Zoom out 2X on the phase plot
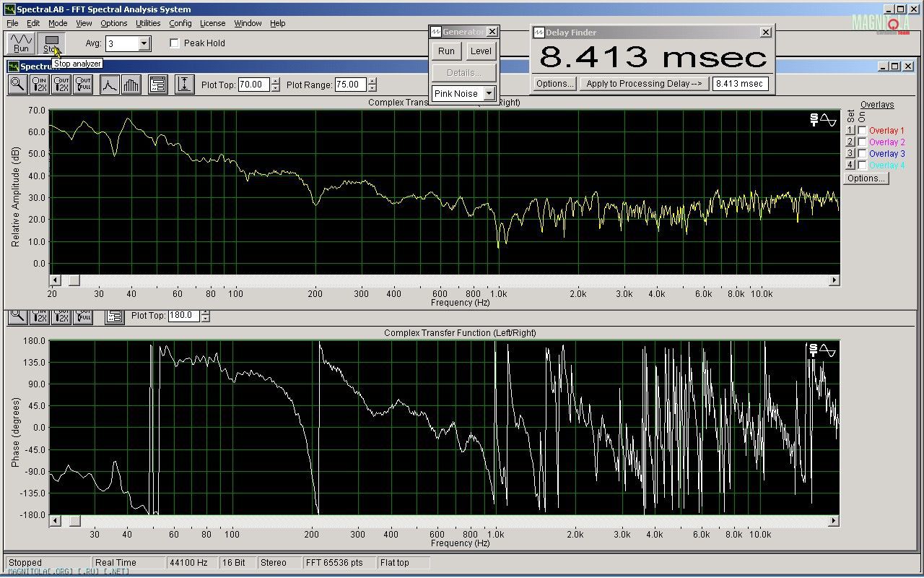The height and width of the screenshot is (578, 924). (61, 316)
